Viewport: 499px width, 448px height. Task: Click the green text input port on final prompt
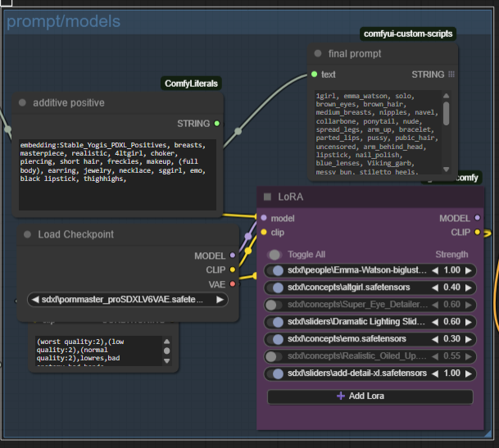coord(314,75)
